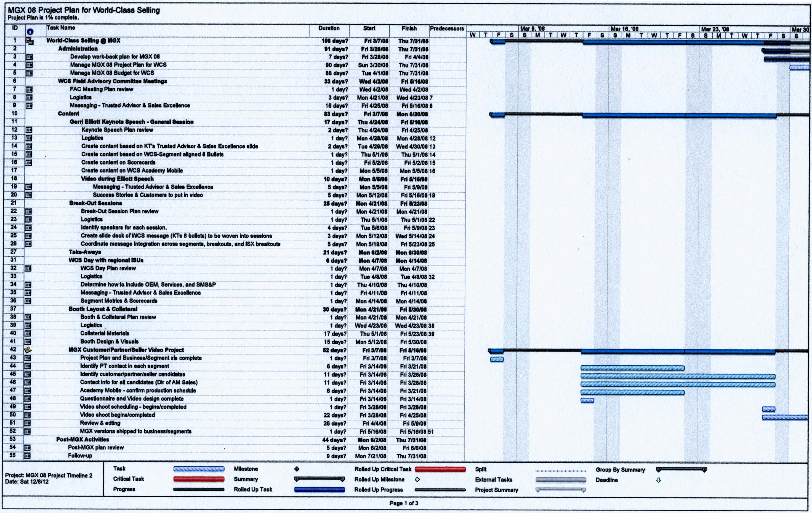Click the red Rolled Up Critical Task legend swatch
This screenshot has height=513, width=812.
440,469
